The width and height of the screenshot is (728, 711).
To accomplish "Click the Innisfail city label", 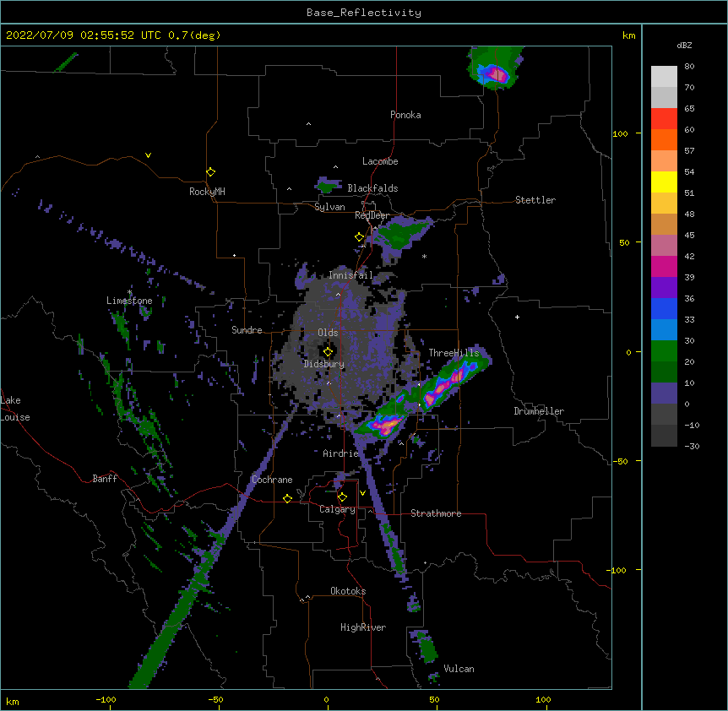I will pos(350,275).
